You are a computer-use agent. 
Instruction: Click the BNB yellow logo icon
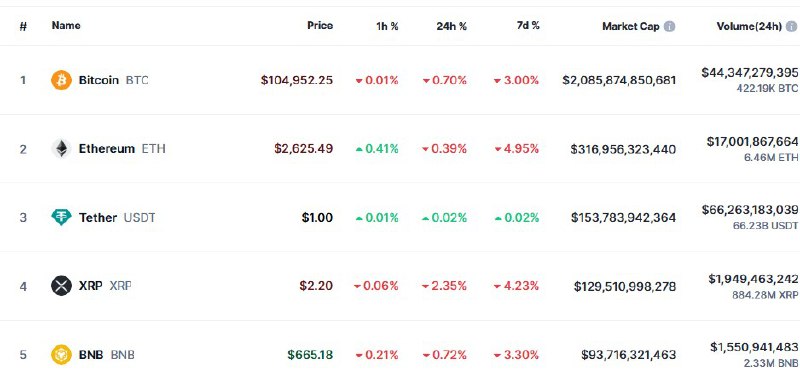(x=61, y=354)
